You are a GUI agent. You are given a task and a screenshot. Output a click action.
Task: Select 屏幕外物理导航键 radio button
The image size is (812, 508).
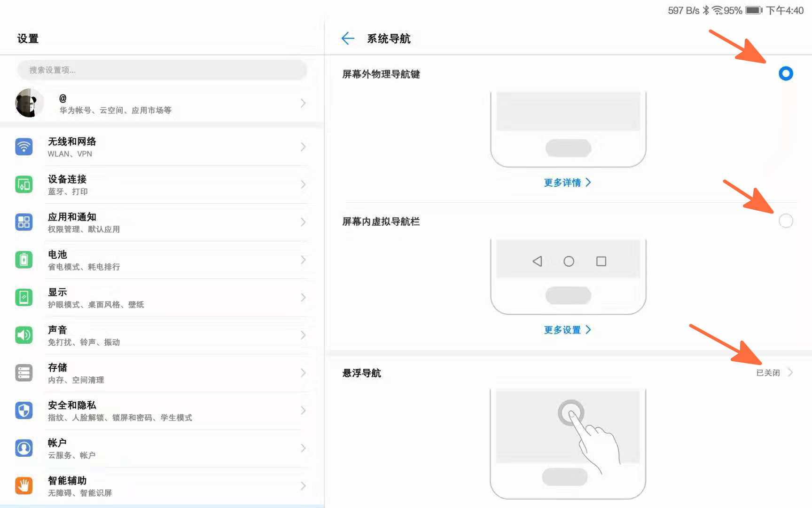[785, 73]
